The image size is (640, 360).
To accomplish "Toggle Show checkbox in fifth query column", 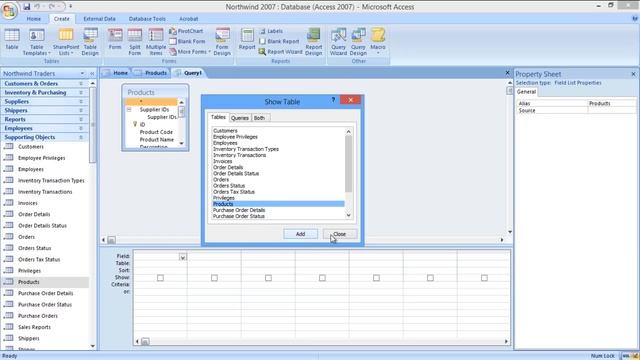I will click(376, 278).
